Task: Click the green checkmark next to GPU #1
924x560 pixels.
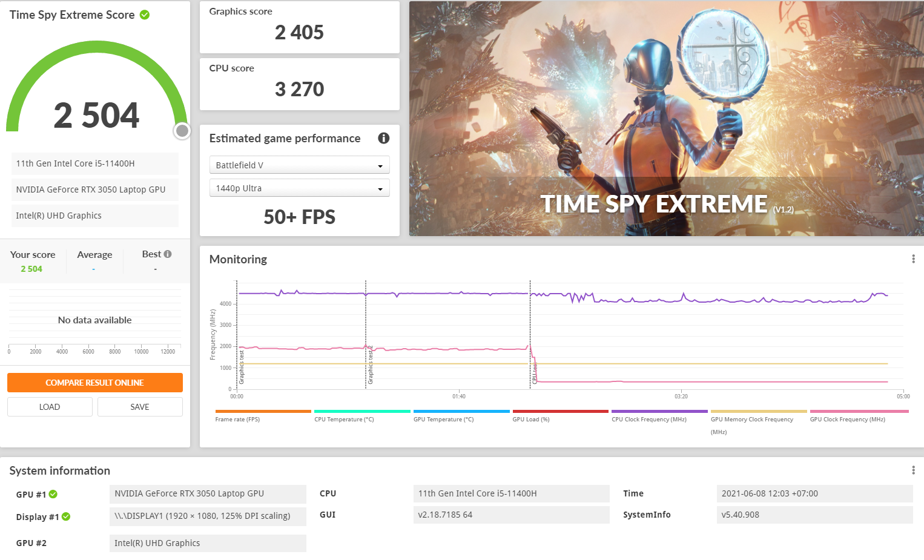Action: (53, 494)
